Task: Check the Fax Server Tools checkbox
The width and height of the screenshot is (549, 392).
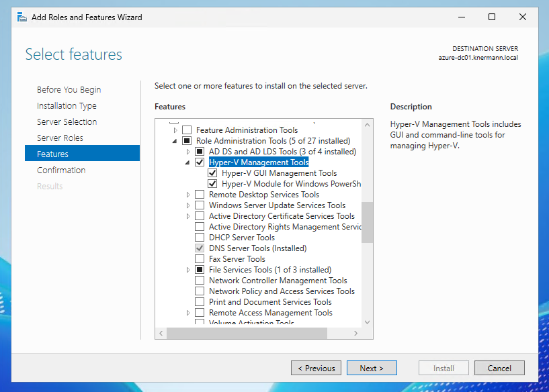Action: (200, 259)
